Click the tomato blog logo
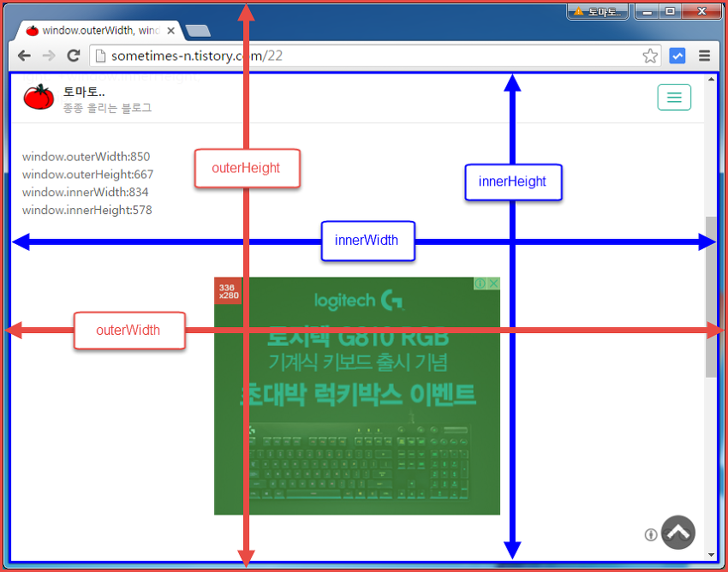This screenshot has width=728, height=572. point(39,98)
